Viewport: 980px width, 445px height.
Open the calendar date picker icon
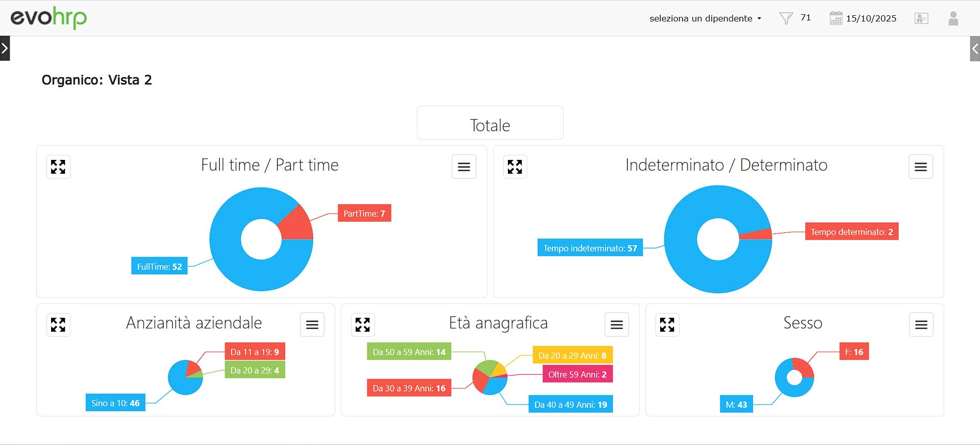tap(835, 18)
